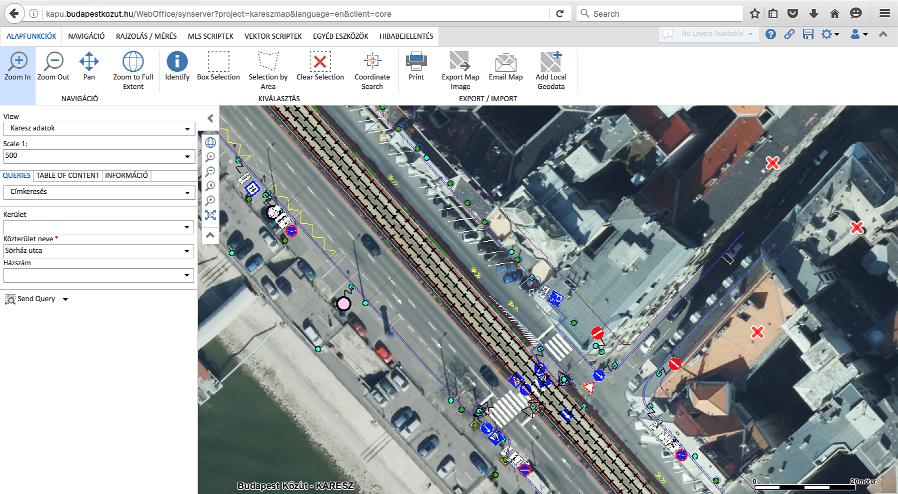Reload the page with the refresh icon
This screenshot has width=898, height=494.
(560, 13)
